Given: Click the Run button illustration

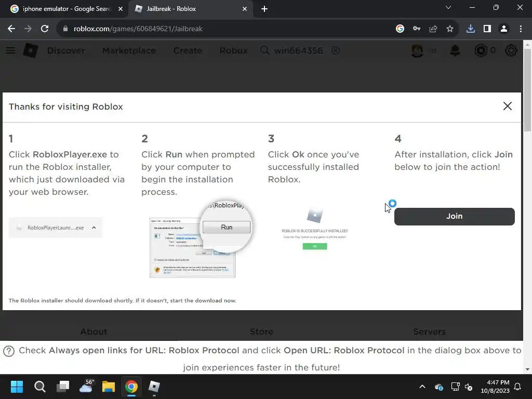Looking at the screenshot, I should [x=227, y=228].
